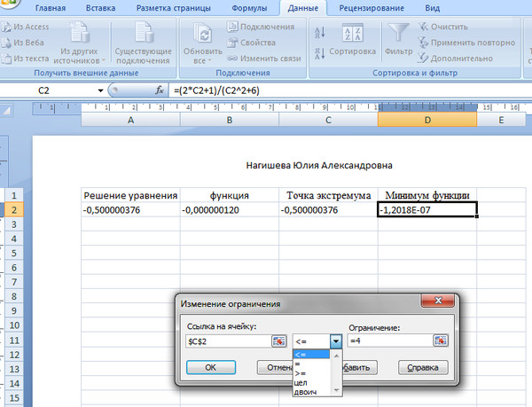Viewport: 532px width, 407px height.
Task: Click the constraint value field =4
Action: click(390, 340)
